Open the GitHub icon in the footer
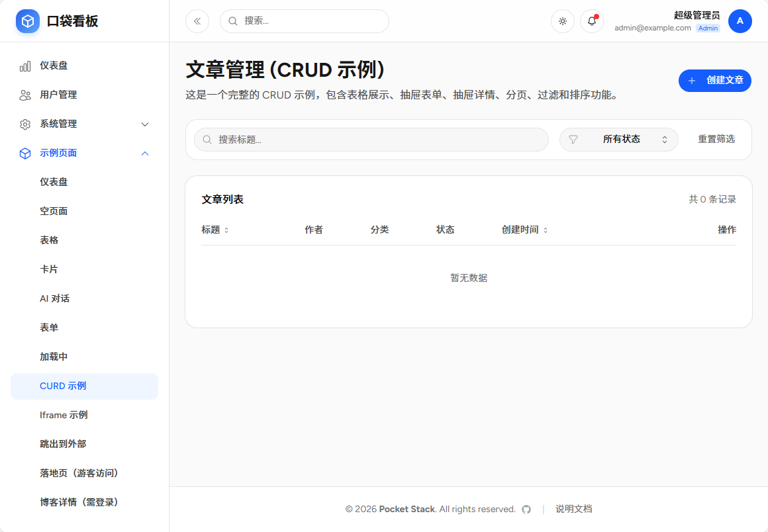The width and height of the screenshot is (768, 532). point(526,509)
